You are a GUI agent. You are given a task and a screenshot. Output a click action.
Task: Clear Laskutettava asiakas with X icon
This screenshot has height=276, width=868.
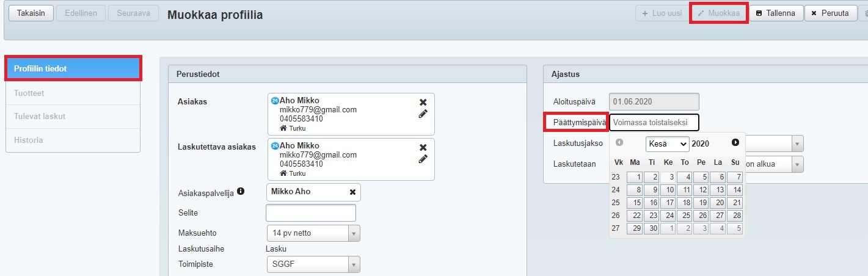coord(423,147)
